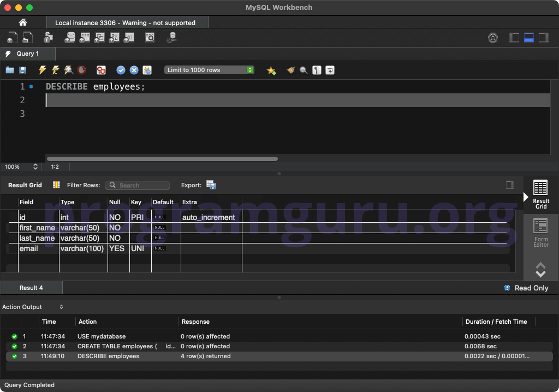This screenshot has width=559, height=392.
Task: Click the Duration / Fetch Time header
Action: [x=496, y=322]
